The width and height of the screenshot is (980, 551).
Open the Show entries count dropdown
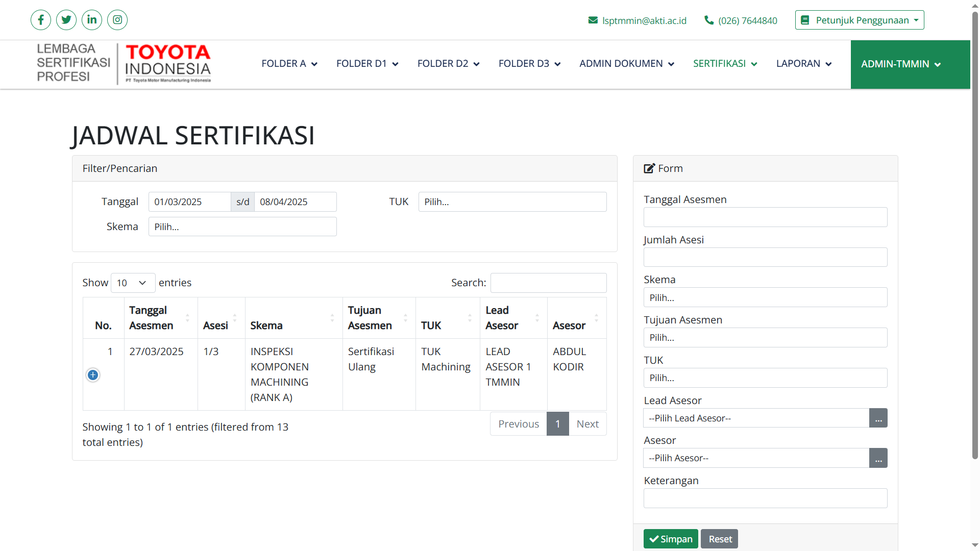pos(133,283)
